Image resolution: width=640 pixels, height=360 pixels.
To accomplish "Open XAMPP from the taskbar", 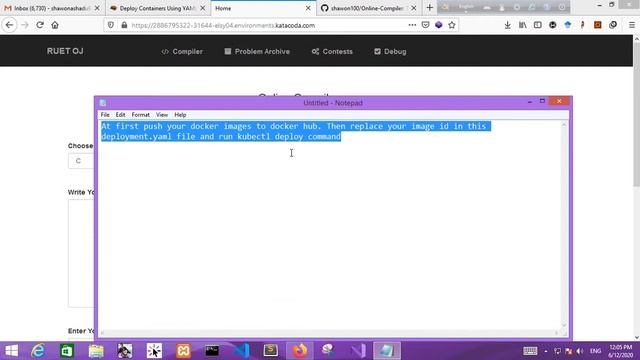I will [183, 351].
